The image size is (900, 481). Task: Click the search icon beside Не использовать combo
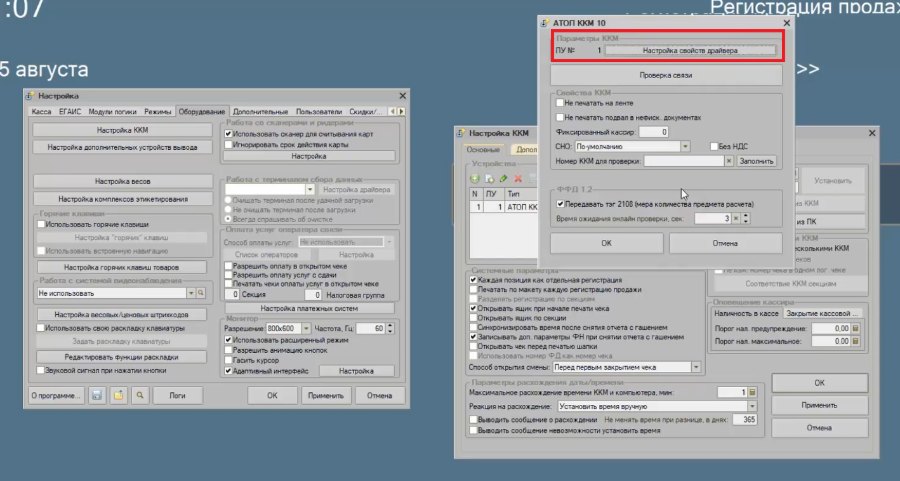point(201,293)
